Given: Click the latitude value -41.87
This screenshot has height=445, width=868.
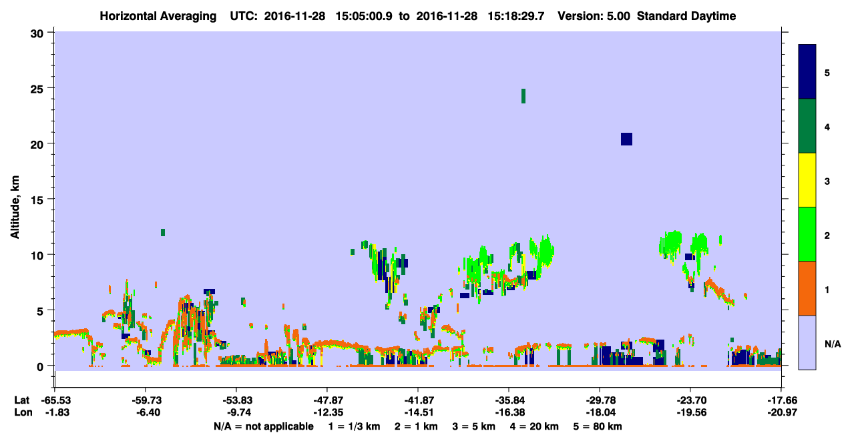Looking at the screenshot, I should pos(418,400).
